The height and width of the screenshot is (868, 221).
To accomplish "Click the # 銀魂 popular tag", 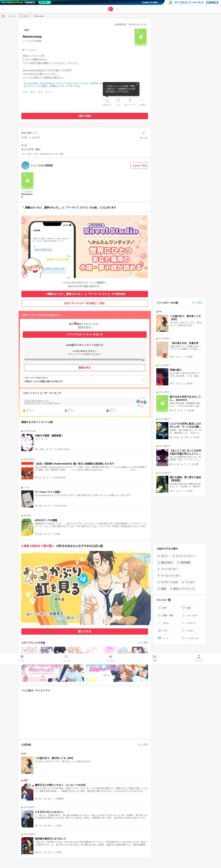I will [x=162, y=589].
